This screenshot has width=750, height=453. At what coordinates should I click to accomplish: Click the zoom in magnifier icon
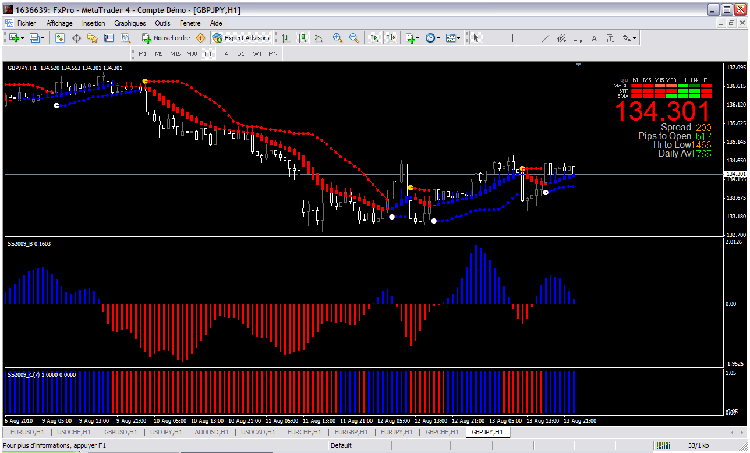337,38
